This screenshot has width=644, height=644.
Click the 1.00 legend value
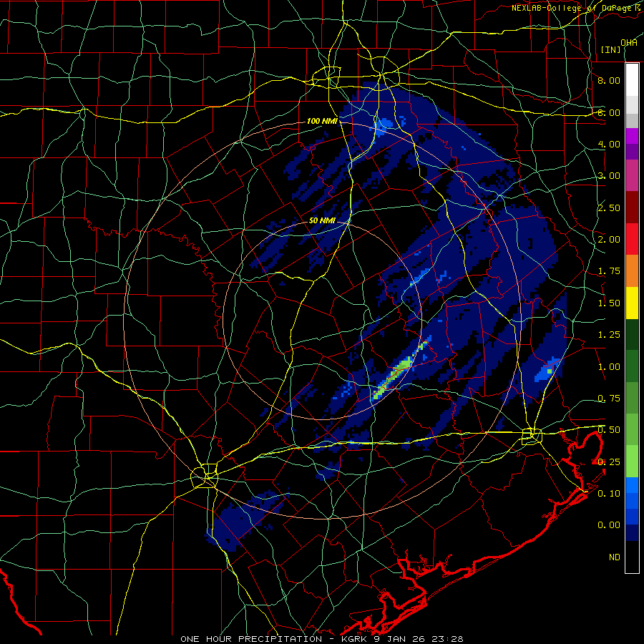click(x=609, y=367)
